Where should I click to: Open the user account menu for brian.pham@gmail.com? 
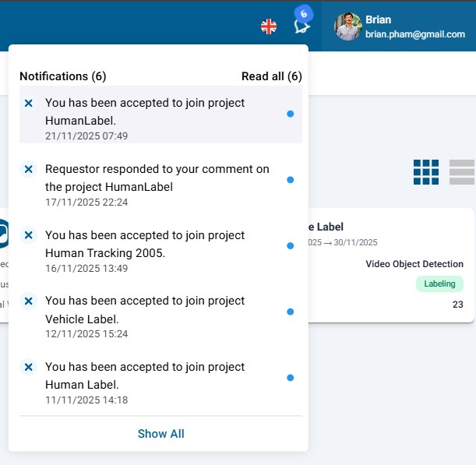414,26
